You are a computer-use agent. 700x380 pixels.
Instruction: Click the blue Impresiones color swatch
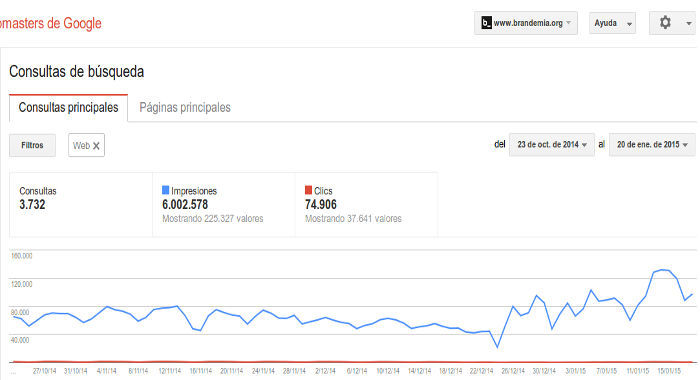[x=165, y=190]
